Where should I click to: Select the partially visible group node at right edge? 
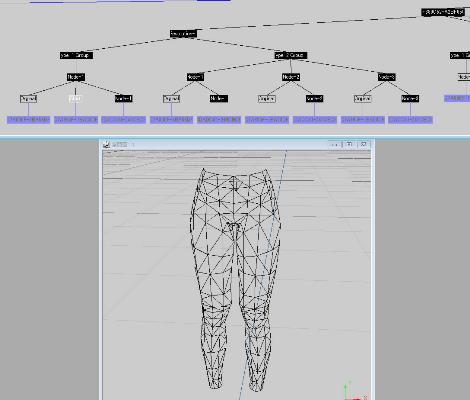pyautogui.click(x=460, y=55)
